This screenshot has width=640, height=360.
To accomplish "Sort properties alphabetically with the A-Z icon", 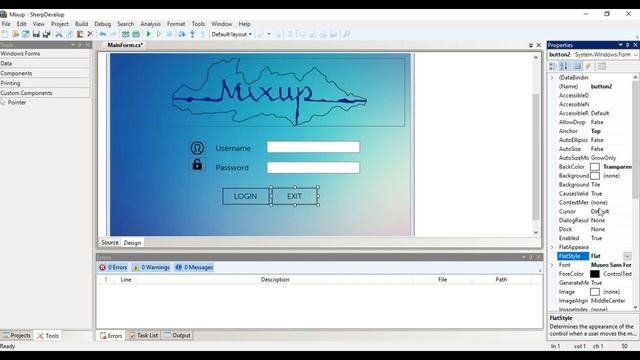I will point(564,66).
